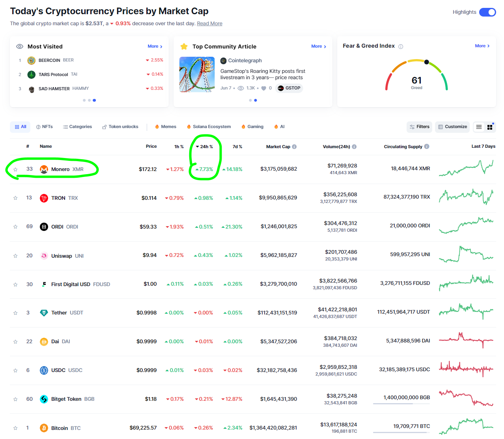Image resolution: width=504 pixels, height=439 pixels.
Task: Click the TRON logo icon
Action: 44,198
